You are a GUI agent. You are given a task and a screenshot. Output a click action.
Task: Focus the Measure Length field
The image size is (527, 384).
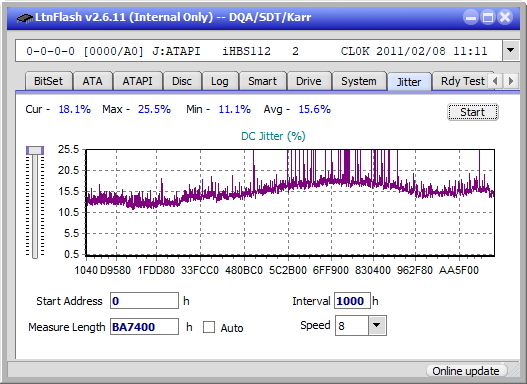144,327
